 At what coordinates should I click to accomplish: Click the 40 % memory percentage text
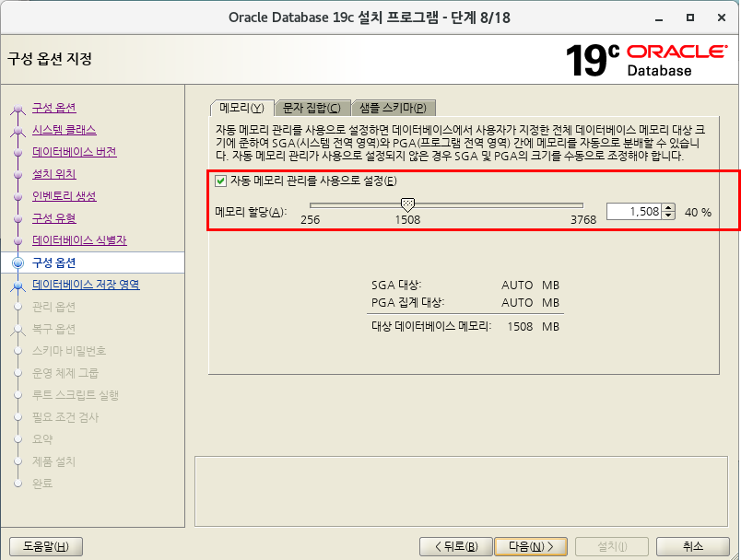click(698, 213)
